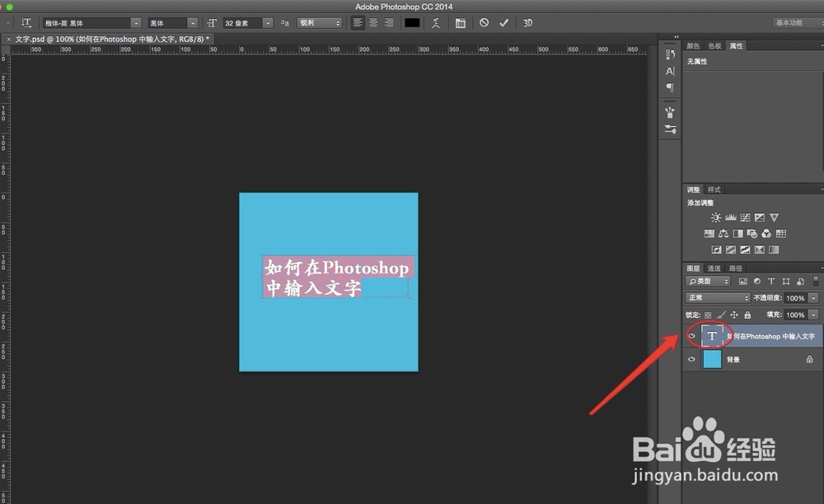Commit text edits with the checkmark icon

coord(503,22)
